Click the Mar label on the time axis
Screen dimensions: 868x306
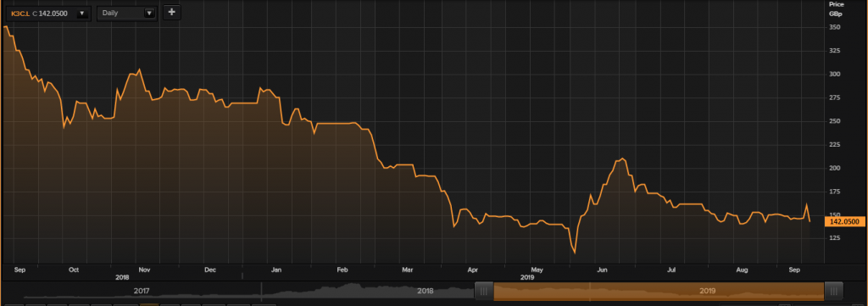[408, 270]
